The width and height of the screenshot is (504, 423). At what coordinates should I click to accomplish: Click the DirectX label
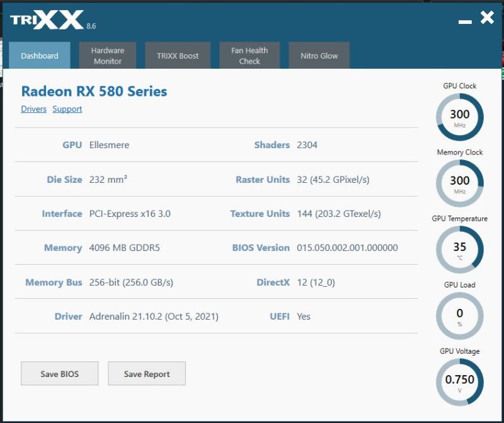273,282
